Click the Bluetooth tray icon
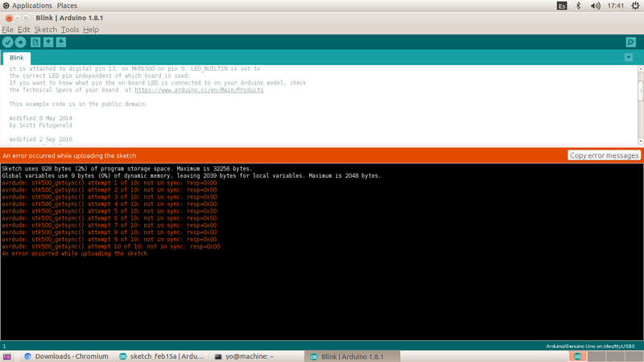The height and width of the screenshot is (362, 644). [x=578, y=6]
